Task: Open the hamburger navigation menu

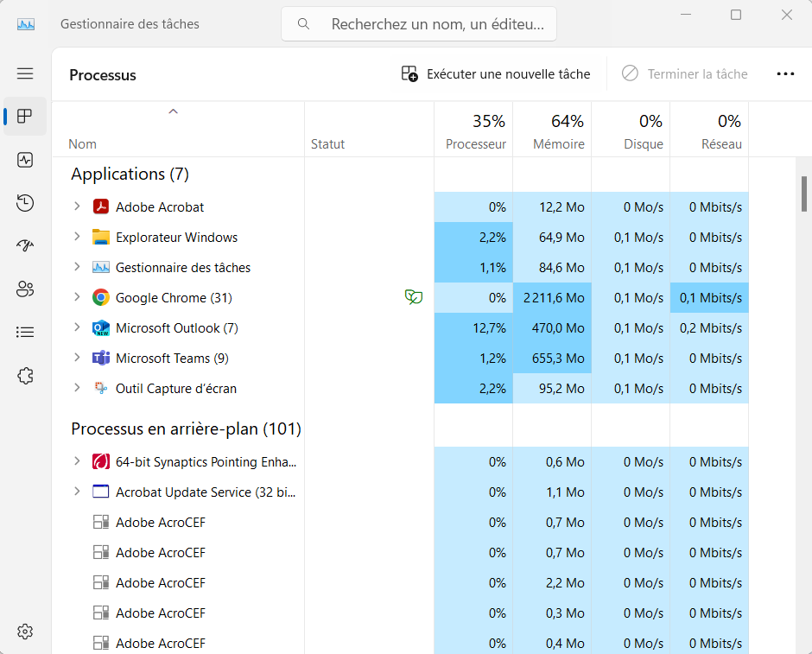Action: (25, 74)
